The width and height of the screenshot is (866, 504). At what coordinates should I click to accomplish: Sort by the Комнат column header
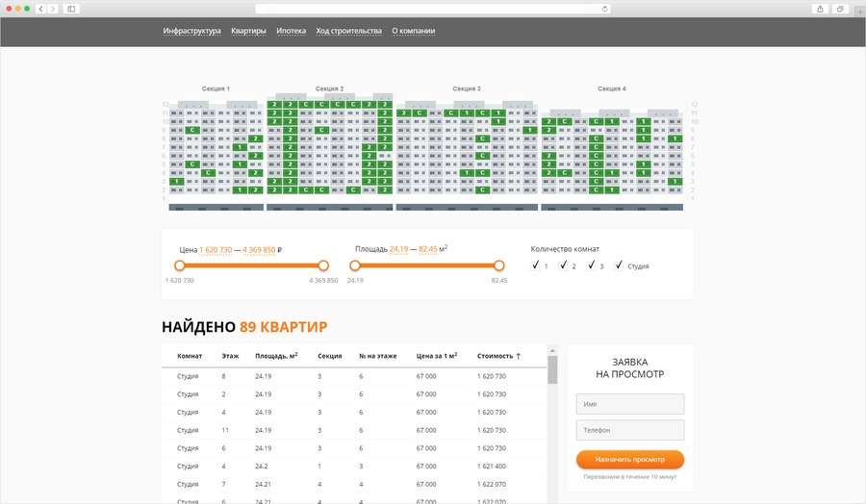pyautogui.click(x=190, y=356)
